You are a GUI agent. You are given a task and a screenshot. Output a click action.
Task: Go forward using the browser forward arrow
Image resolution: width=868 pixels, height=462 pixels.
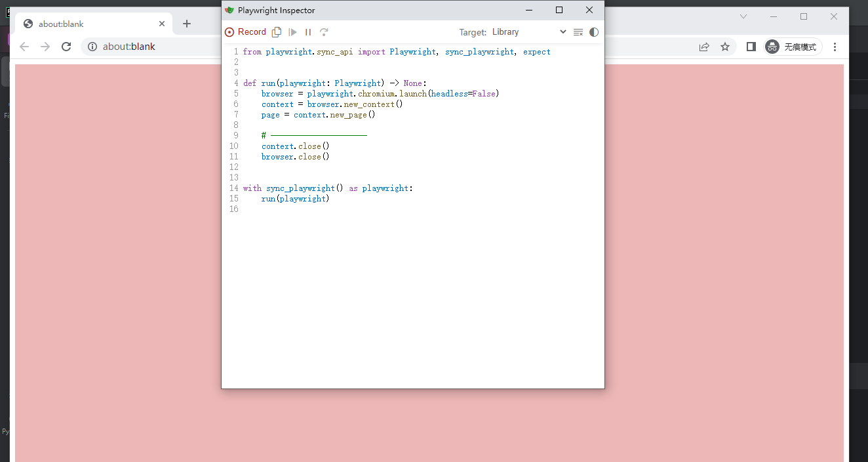[x=45, y=47]
